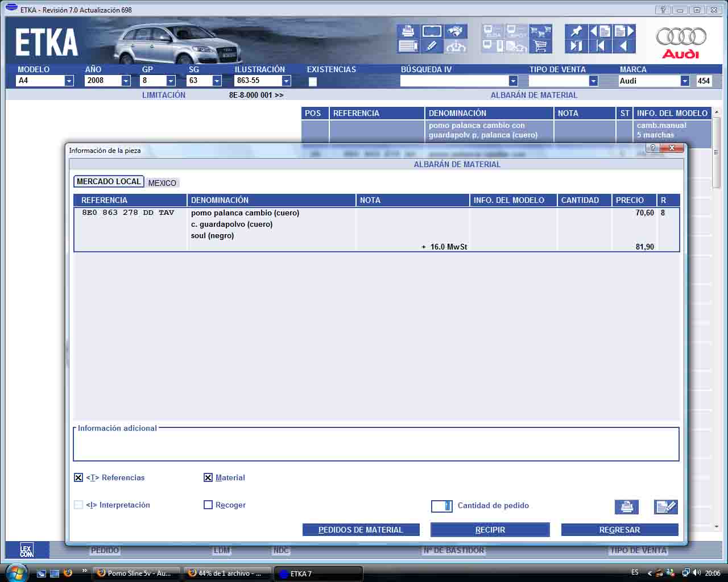Go to previous page document icon
This screenshot has width=728, height=582.
tap(600, 31)
